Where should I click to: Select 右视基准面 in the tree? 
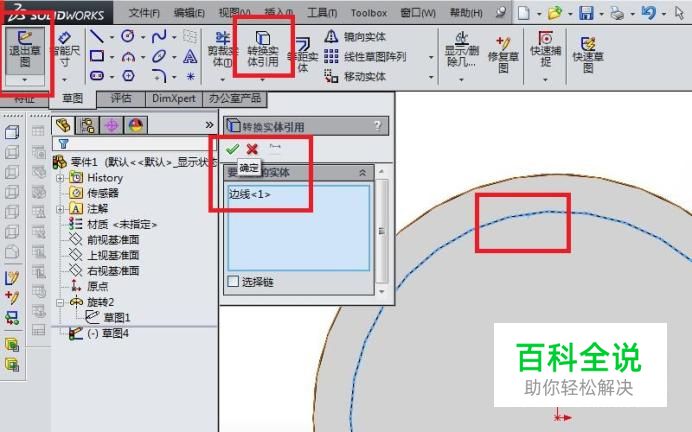tap(113, 271)
